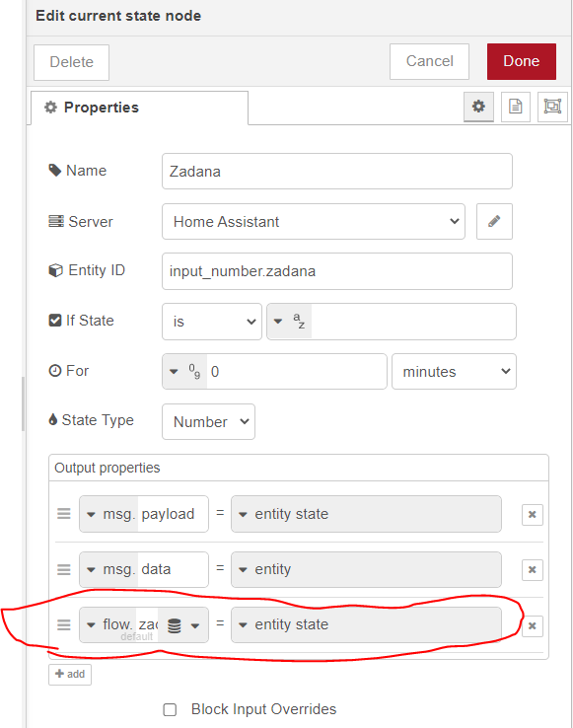Click context store database icon
The height and width of the screenshot is (728, 573).
175,625
